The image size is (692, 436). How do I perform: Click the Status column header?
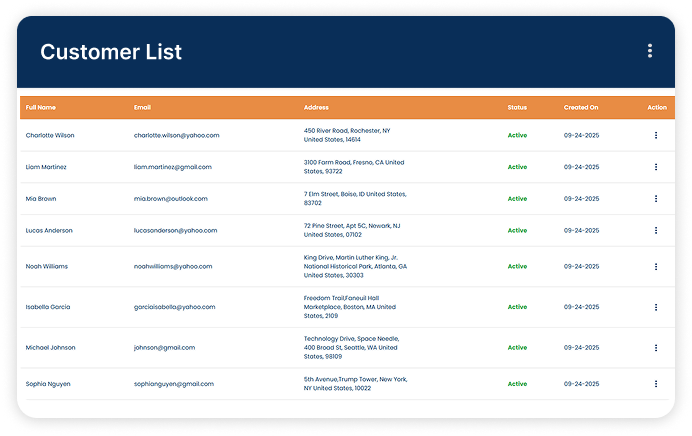(517, 107)
